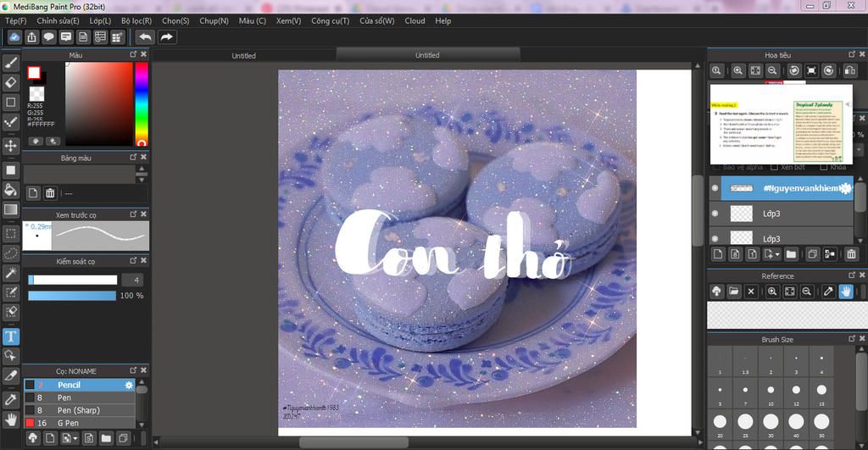
Task: Pick the Eyedropper tool
Action: pos(10,399)
